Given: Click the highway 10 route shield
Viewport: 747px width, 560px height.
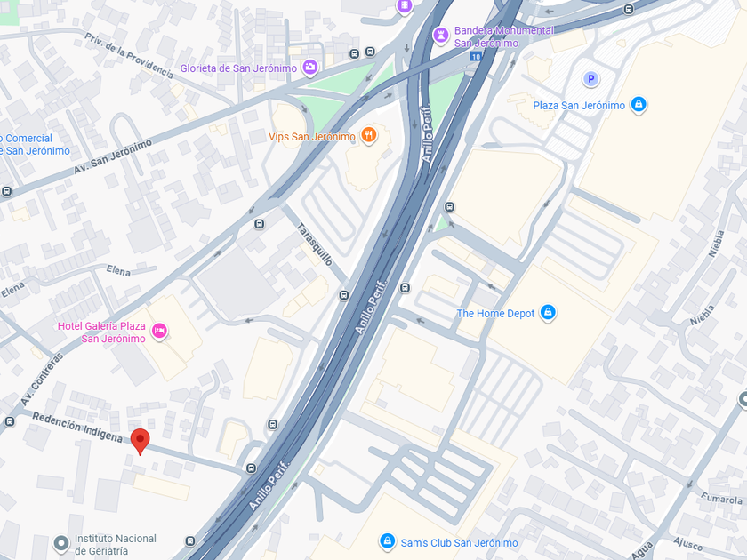Looking at the screenshot, I should [x=476, y=57].
